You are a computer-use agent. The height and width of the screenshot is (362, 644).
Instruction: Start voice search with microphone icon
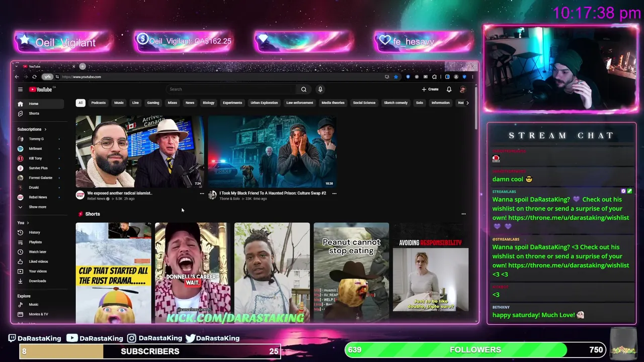[320, 89]
